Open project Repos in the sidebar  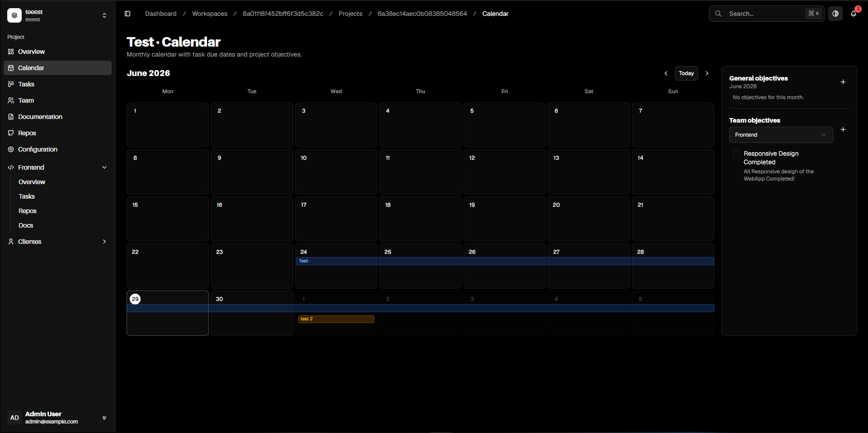tap(57, 133)
